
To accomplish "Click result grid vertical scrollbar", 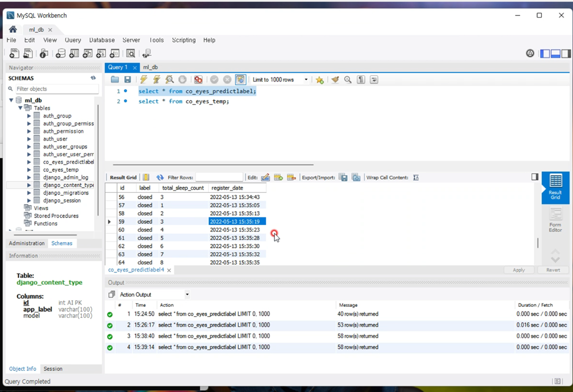I will [538, 243].
